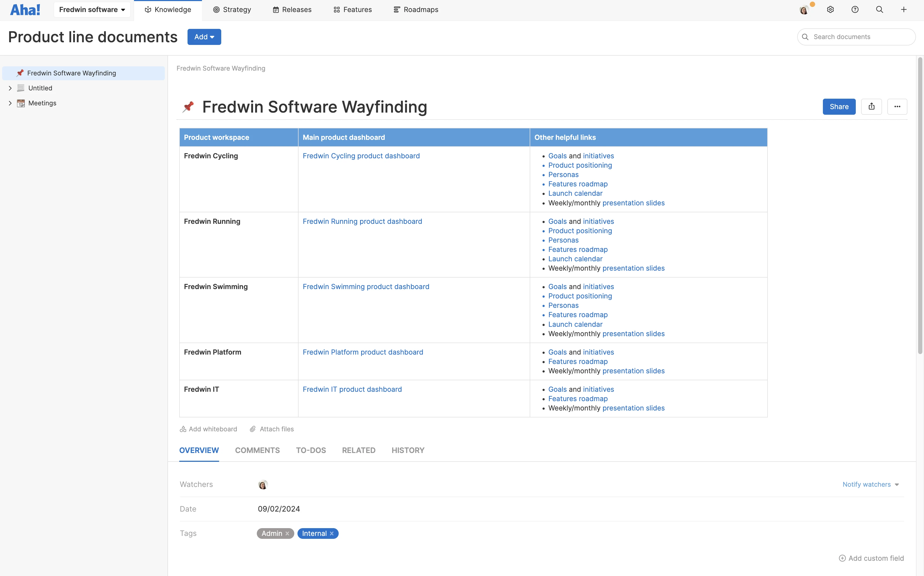
Task: Expand the Untitled folder
Action: click(x=10, y=88)
